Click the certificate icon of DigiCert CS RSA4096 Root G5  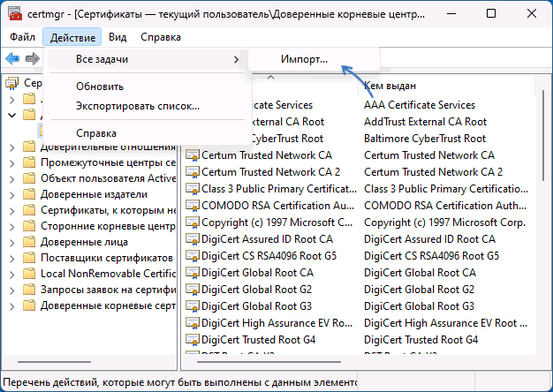coord(193,256)
